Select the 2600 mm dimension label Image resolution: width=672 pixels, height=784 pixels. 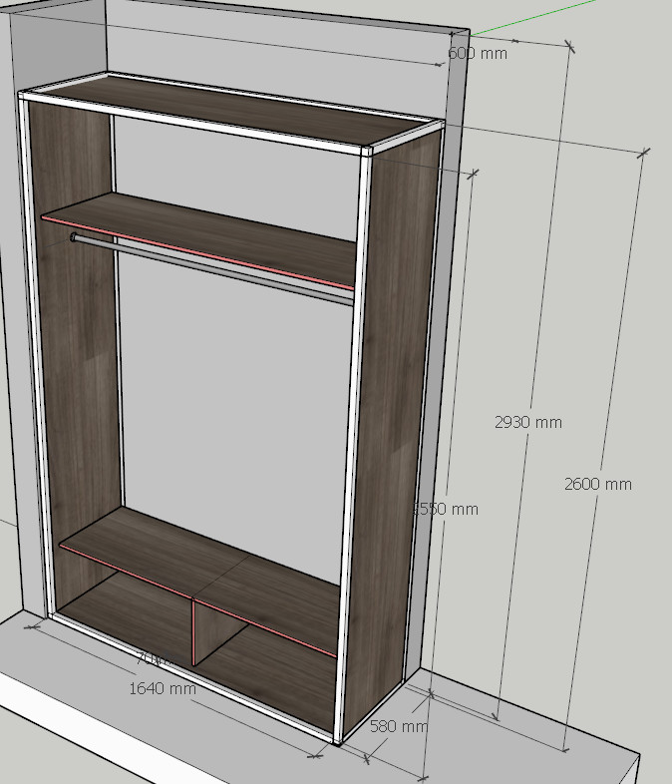click(597, 484)
